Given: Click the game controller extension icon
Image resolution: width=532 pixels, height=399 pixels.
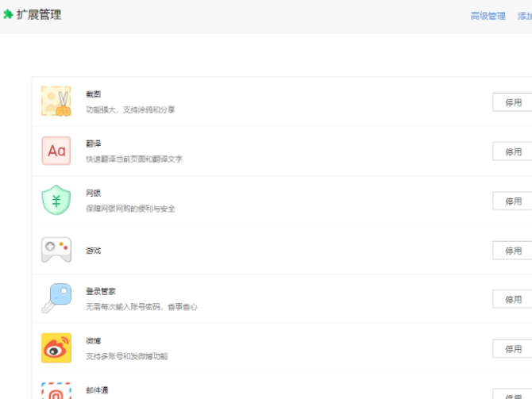Looking at the screenshot, I should coord(56,250).
